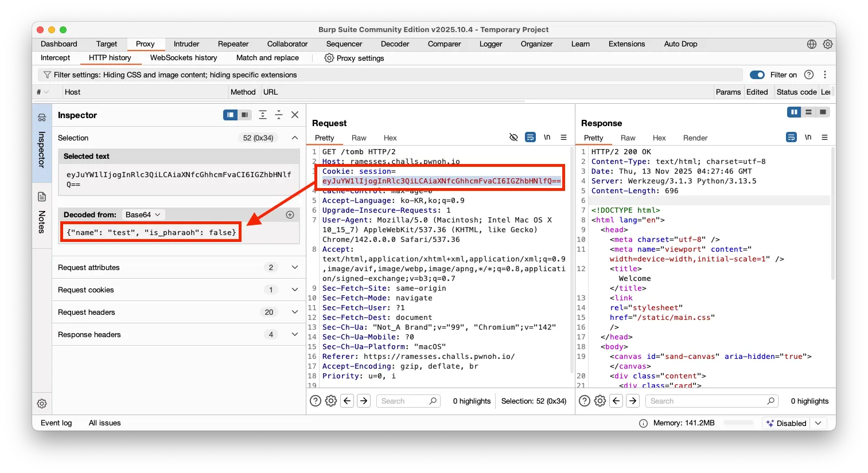Expand Response headers section
This screenshot has height=473, width=868.
pyautogui.click(x=295, y=334)
